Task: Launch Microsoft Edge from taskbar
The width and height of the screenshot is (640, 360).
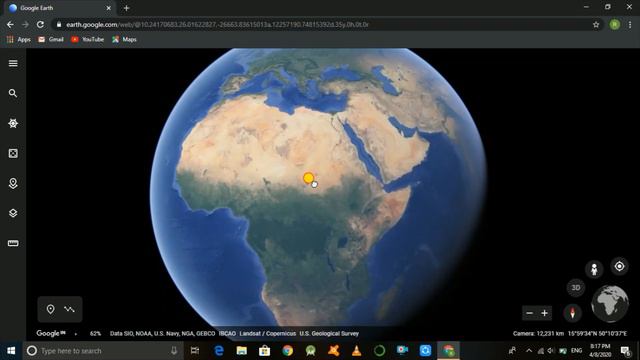Action: coord(219,351)
